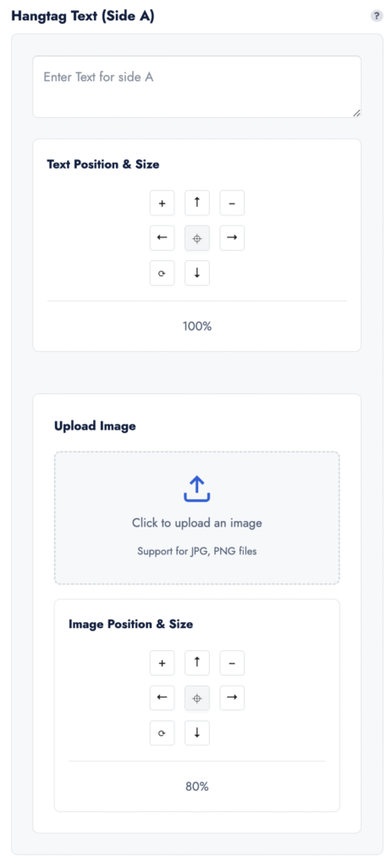Image resolution: width=392 pixels, height=868 pixels.
Task: Move image down with arrow button
Action: 196,733
